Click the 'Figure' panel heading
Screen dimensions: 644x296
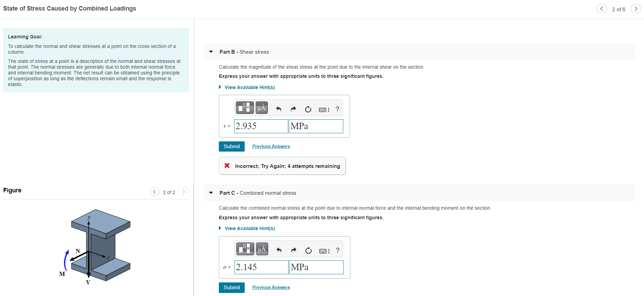[x=12, y=190]
